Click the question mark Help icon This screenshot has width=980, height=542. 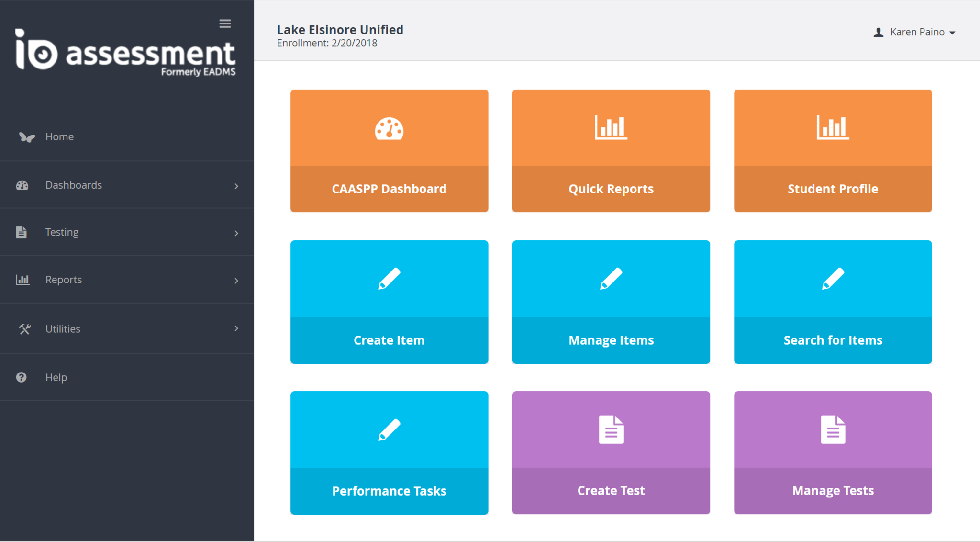point(22,377)
